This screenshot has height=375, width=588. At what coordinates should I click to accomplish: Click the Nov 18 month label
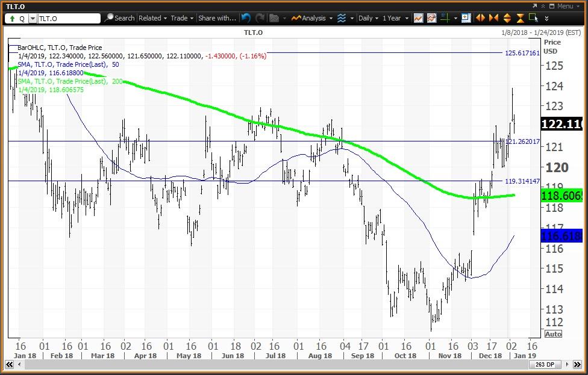450,356
